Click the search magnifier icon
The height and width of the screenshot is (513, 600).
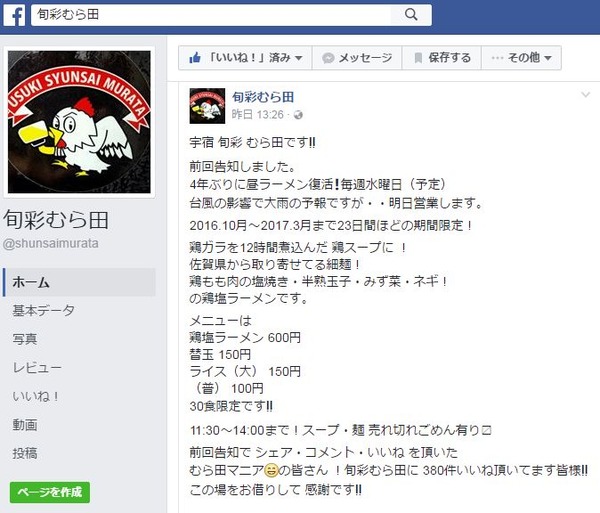pyautogui.click(x=411, y=15)
